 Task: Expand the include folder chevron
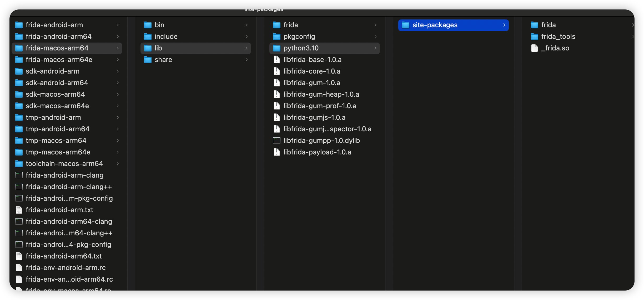coord(246,37)
